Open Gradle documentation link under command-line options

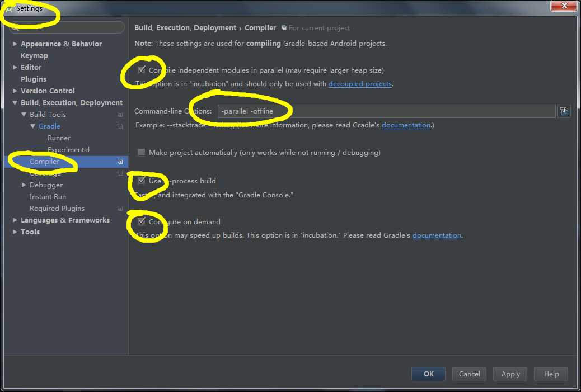(406, 125)
